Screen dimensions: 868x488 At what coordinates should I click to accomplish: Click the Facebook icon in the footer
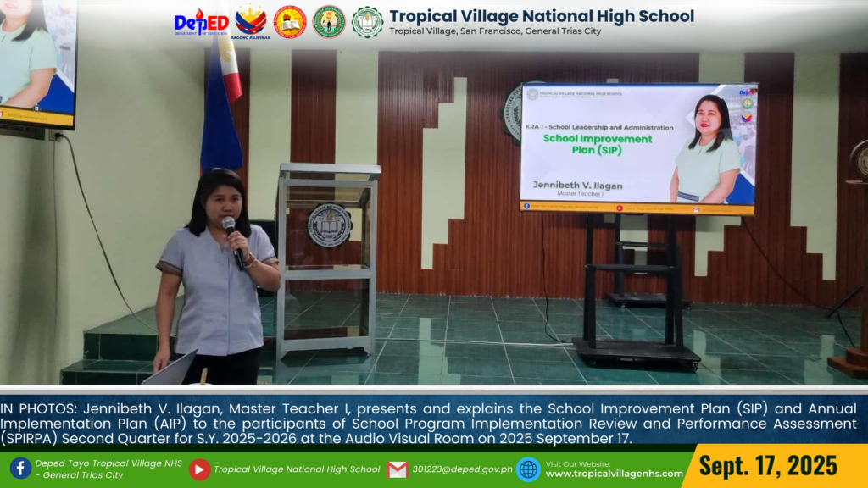coord(20,469)
